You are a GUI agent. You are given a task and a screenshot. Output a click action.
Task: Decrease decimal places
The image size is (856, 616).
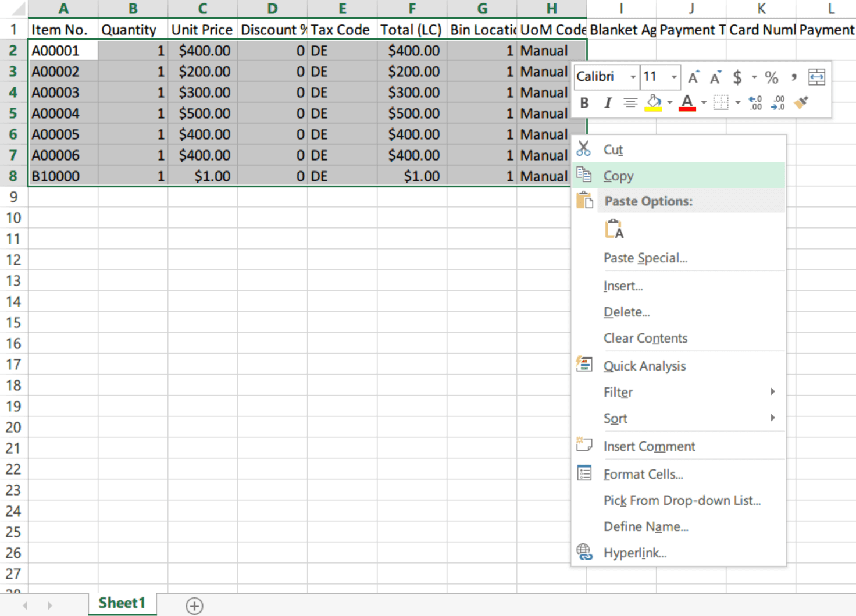coord(778,103)
